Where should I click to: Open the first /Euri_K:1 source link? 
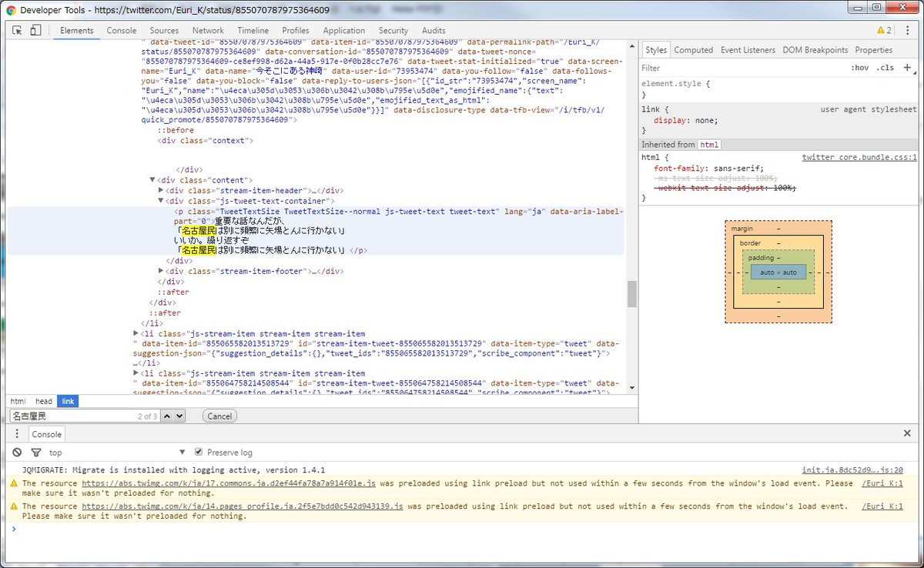tap(882, 483)
